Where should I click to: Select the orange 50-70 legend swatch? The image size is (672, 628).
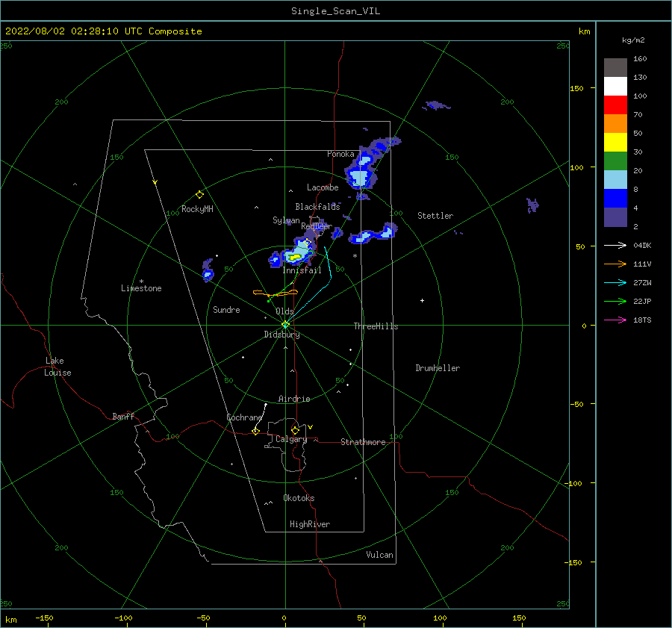pos(615,123)
